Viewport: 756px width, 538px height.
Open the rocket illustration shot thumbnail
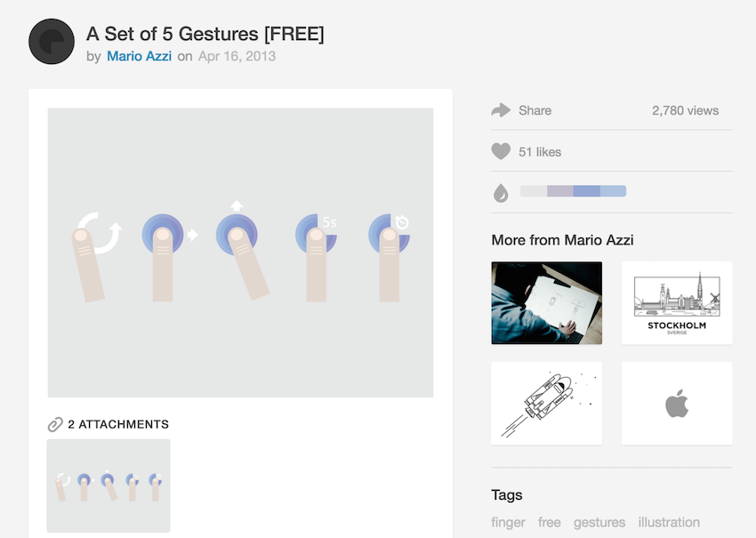tap(546, 403)
